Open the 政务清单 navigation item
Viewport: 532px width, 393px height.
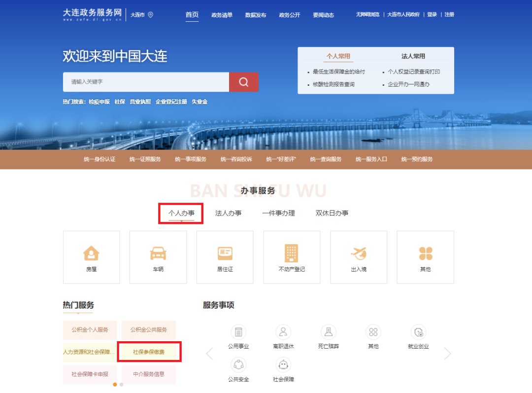(222, 15)
